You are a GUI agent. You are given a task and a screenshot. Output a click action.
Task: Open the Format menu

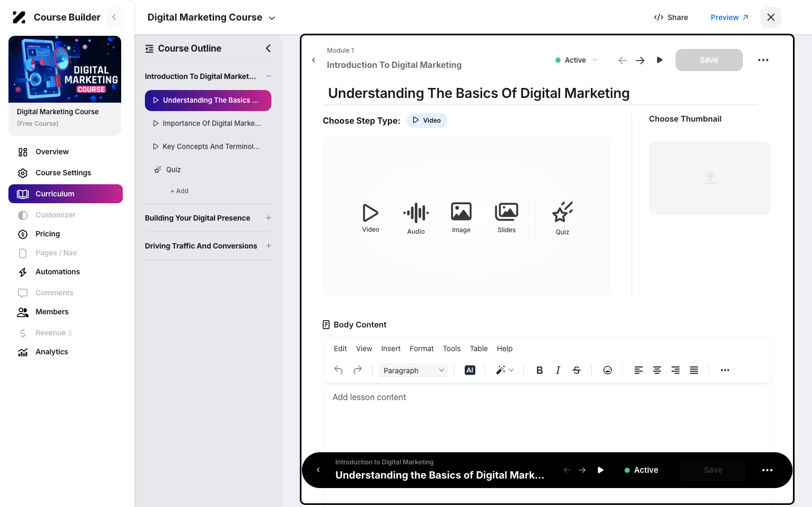422,349
